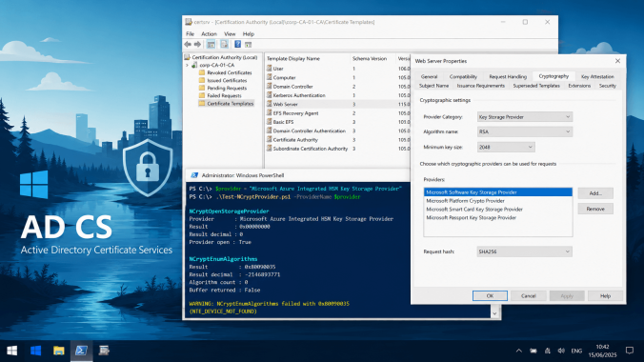Screen dimensions: 644x362
Task: Open the Action menu in certsrv
Action: coord(209,34)
